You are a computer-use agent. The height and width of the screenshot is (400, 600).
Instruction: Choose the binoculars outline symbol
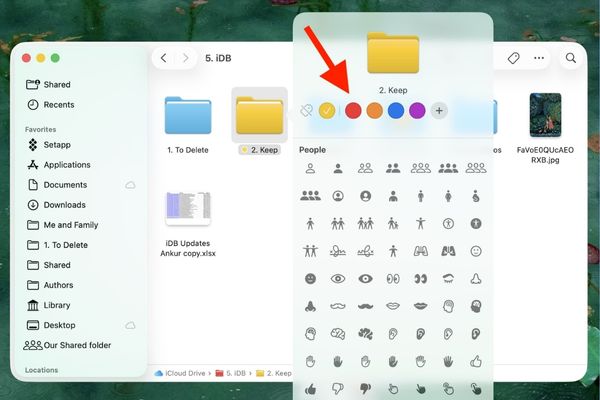click(x=421, y=251)
